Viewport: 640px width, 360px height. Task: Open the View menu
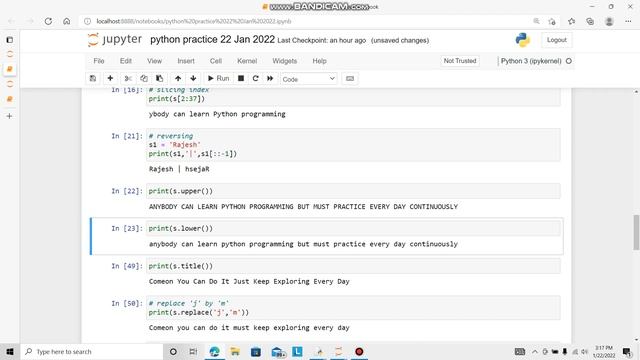154,61
